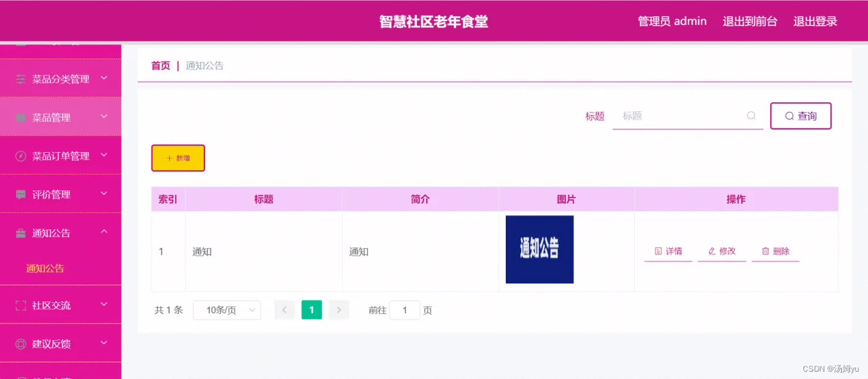The height and width of the screenshot is (379, 868).
Task: Click the 管理员 admin label
Action: 672,21
